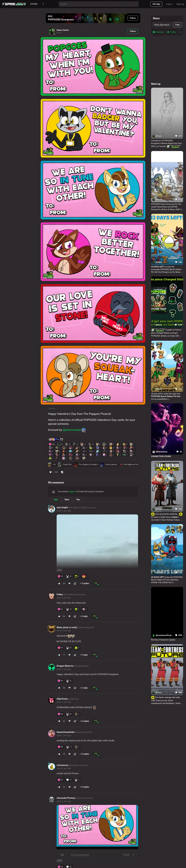Open the Game Dev community tag
Viewport: 186px width, 868px height.
[64, 464]
